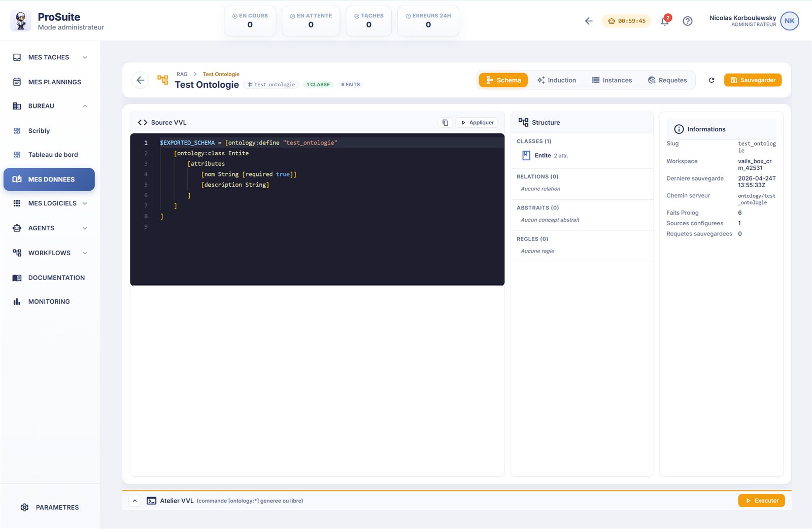Screen dimensions: 812x529
Task: Click the En Cours counter card
Action: coord(250,21)
